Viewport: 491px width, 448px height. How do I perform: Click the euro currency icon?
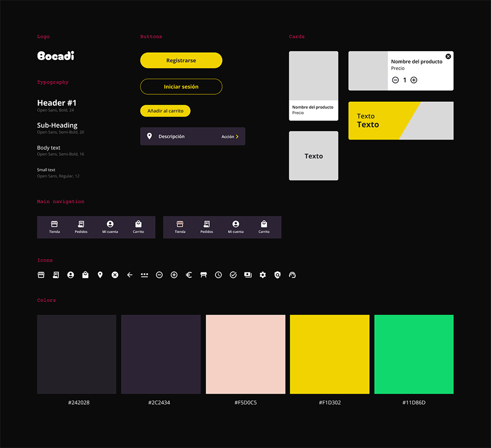coord(189,275)
